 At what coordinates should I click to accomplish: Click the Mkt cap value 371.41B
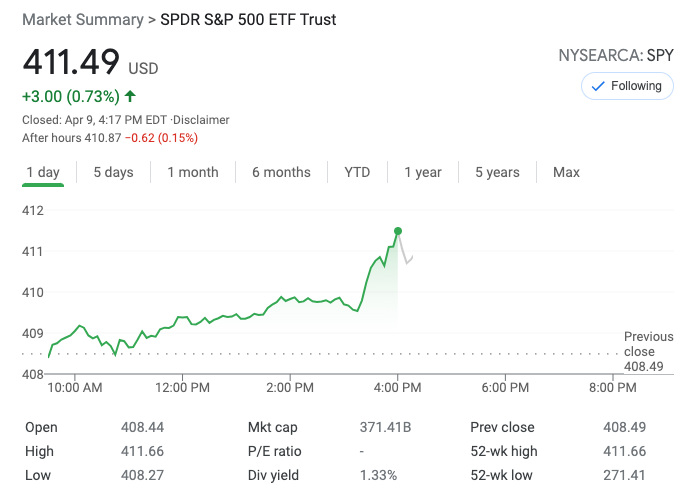(x=385, y=427)
